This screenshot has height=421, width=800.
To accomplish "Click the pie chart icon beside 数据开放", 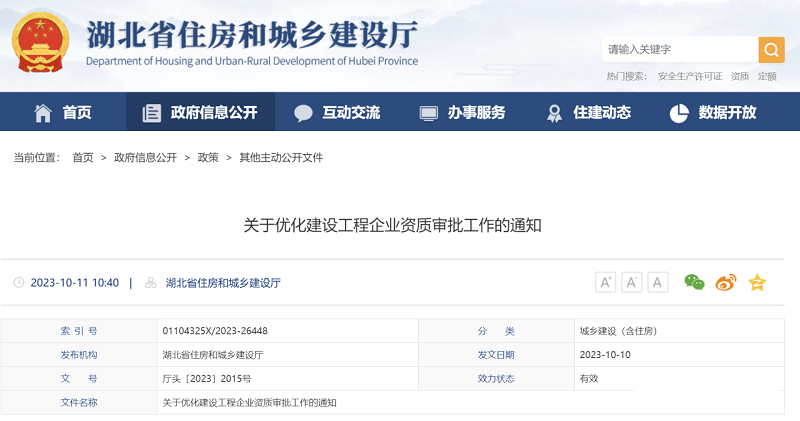I will (x=679, y=113).
